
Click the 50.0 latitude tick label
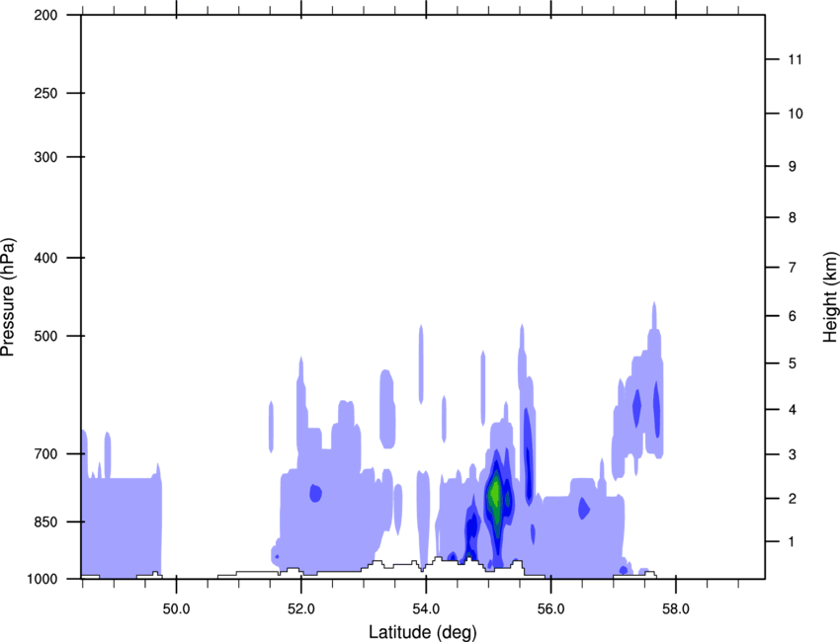(x=176, y=607)
